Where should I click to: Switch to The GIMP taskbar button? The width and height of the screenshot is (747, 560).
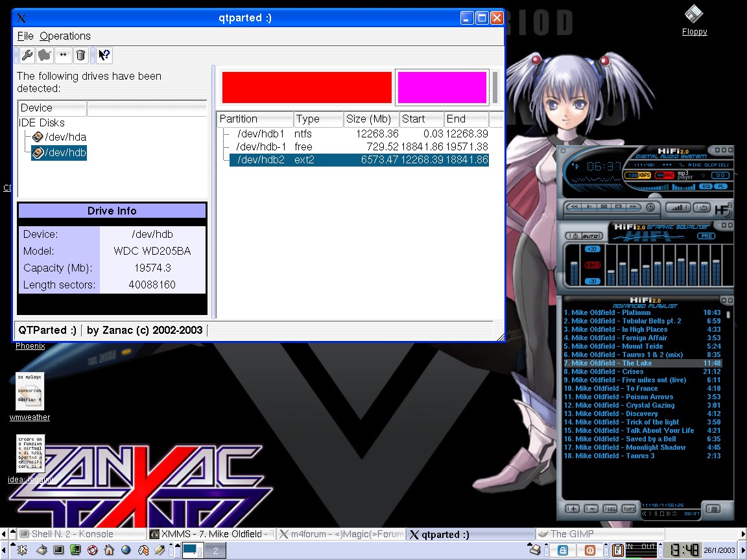tap(599, 534)
